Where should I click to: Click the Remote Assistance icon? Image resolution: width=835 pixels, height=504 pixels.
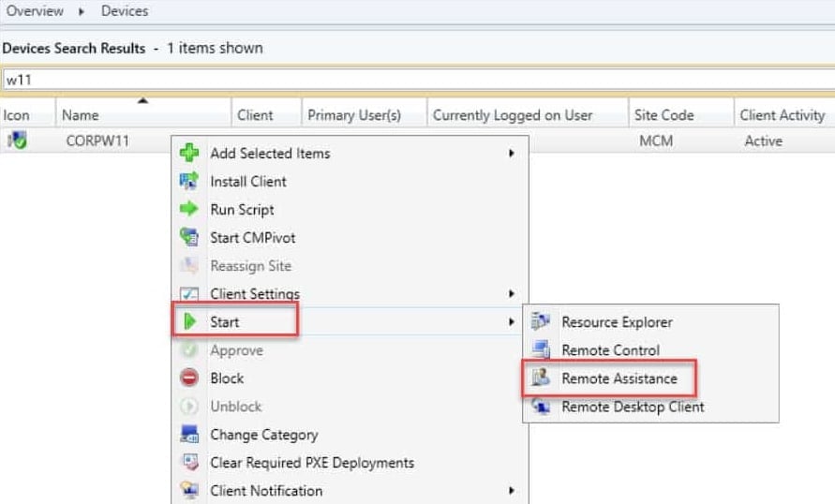(x=541, y=378)
